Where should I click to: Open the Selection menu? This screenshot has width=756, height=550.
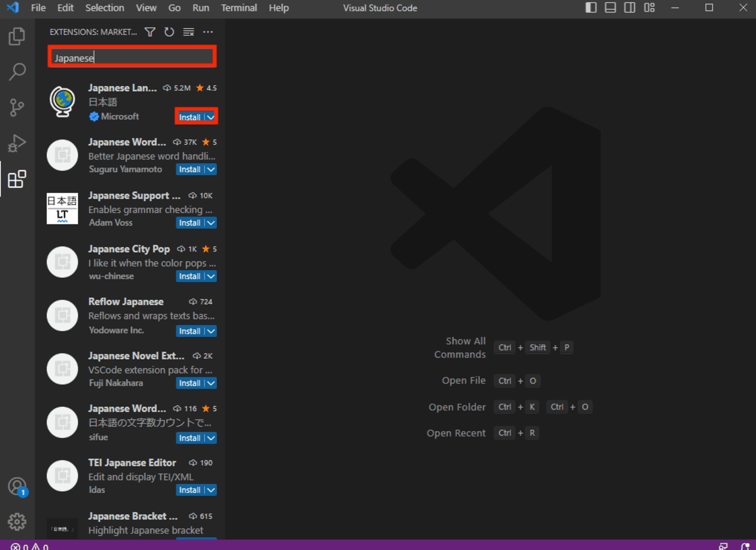(x=105, y=8)
